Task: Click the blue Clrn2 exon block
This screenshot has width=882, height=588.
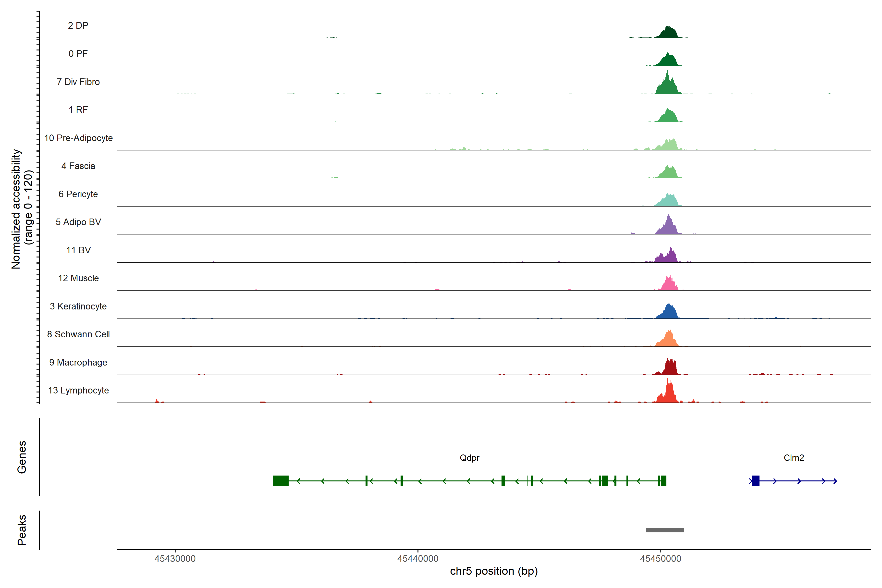Action: pos(756,481)
